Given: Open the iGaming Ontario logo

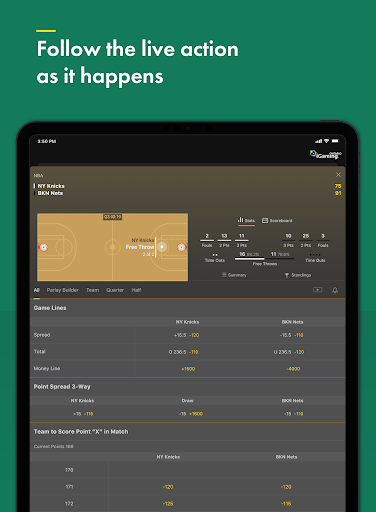Looking at the screenshot, I should point(326,155).
